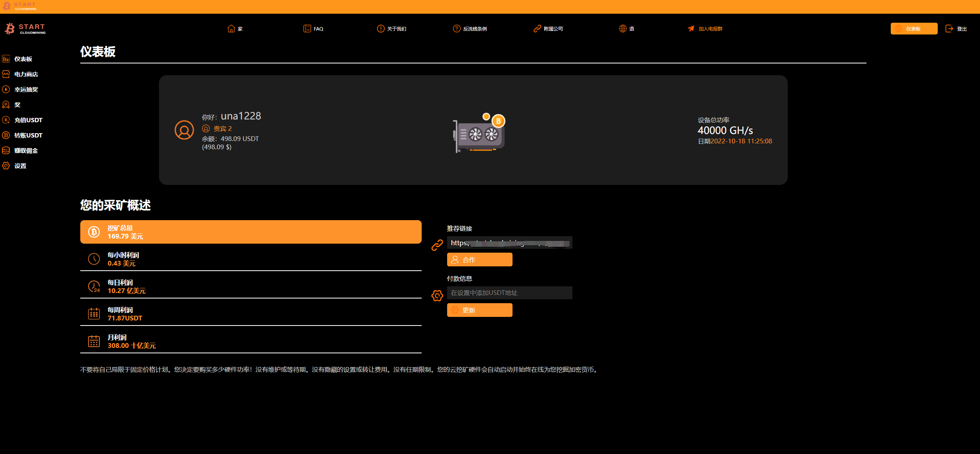The height and width of the screenshot is (454, 980).
Task: Click the Telegram paper plane icon
Action: tap(691, 29)
